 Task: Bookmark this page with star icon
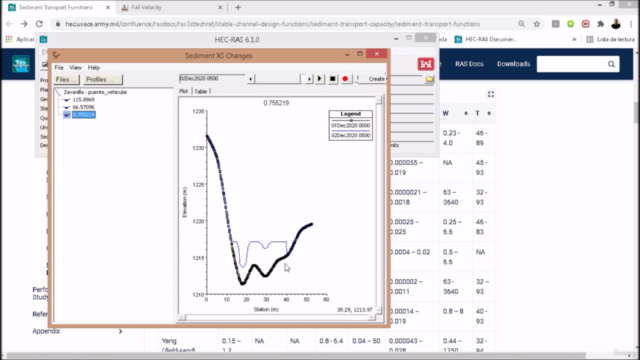[x=537, y=24]
